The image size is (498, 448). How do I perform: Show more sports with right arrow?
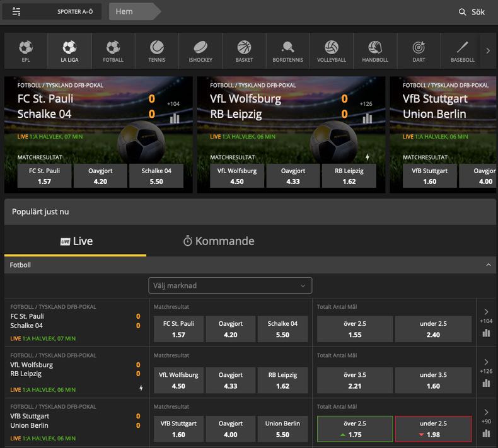click(488, 51)
